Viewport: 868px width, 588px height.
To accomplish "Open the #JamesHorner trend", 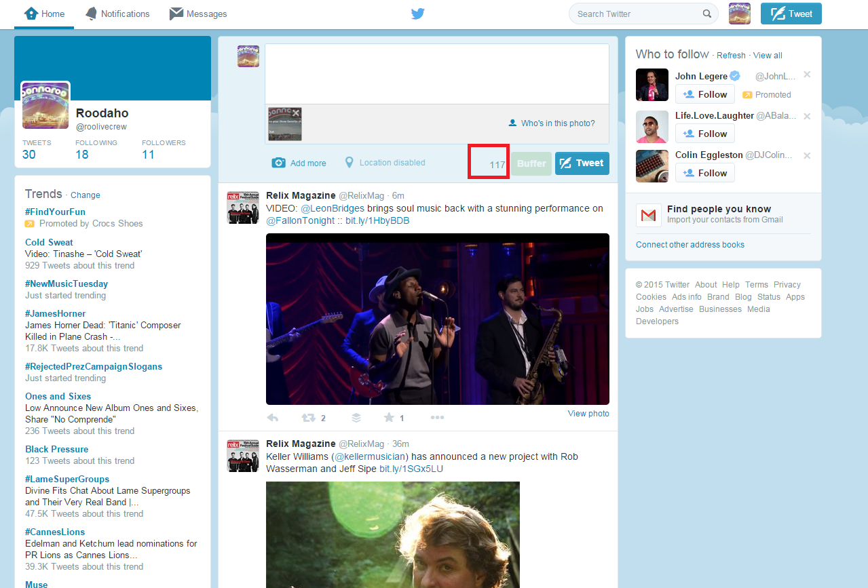I will 56,313.
